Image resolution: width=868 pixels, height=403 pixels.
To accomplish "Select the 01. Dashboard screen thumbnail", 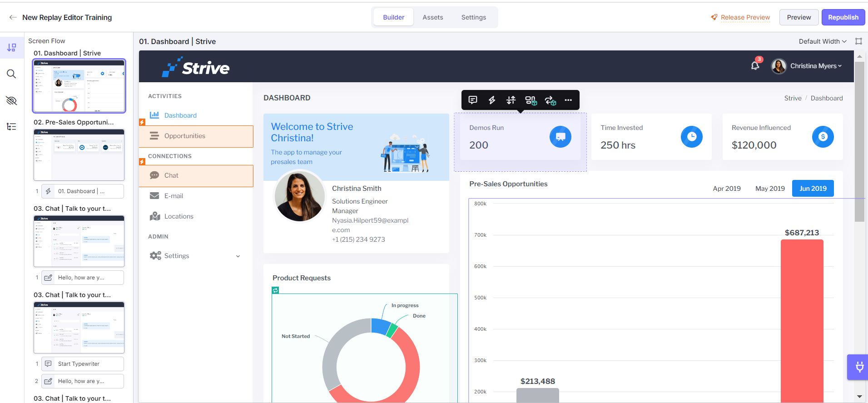I will coord(79,86).
